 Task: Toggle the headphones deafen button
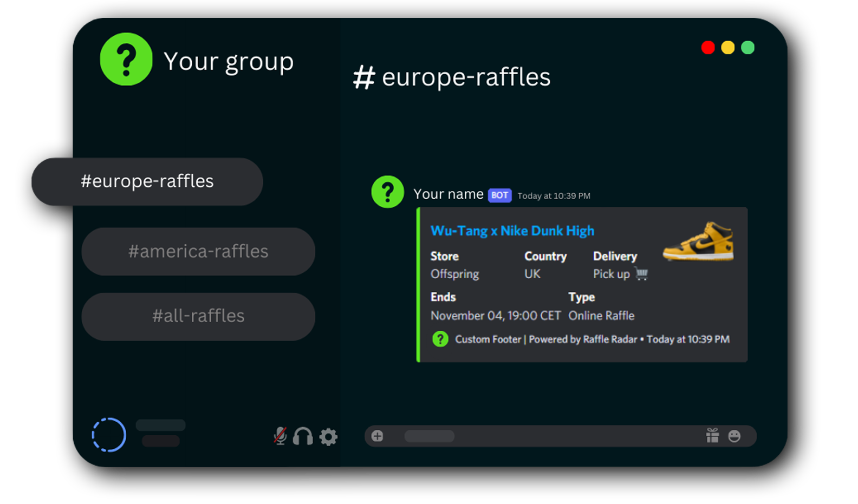click(x=303, y=436)
